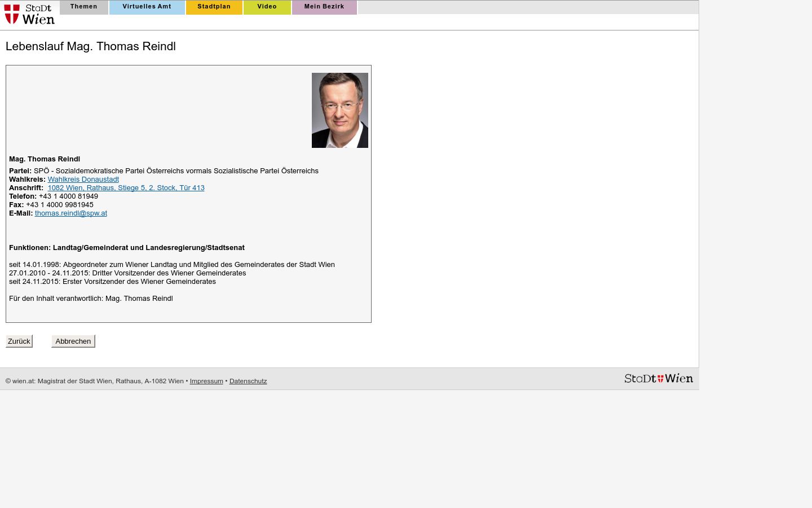Open the Rathaus address link
Screen dimensions: 812x508
(126, 188)
